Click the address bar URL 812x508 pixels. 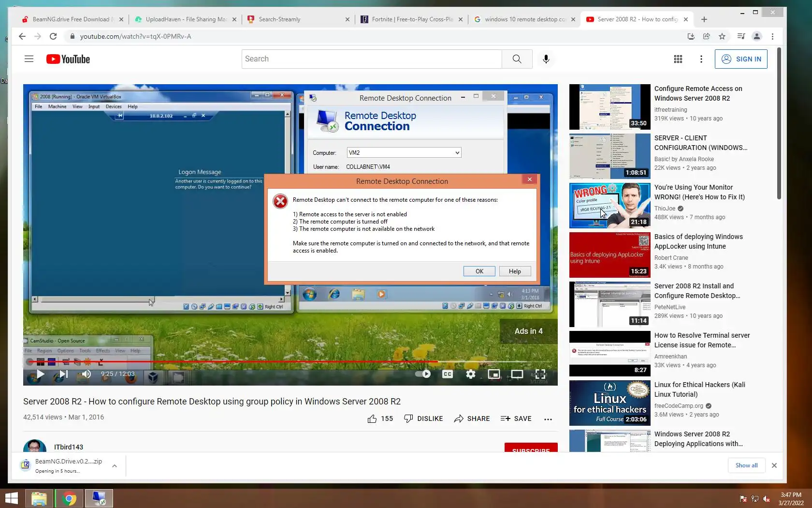136,36
